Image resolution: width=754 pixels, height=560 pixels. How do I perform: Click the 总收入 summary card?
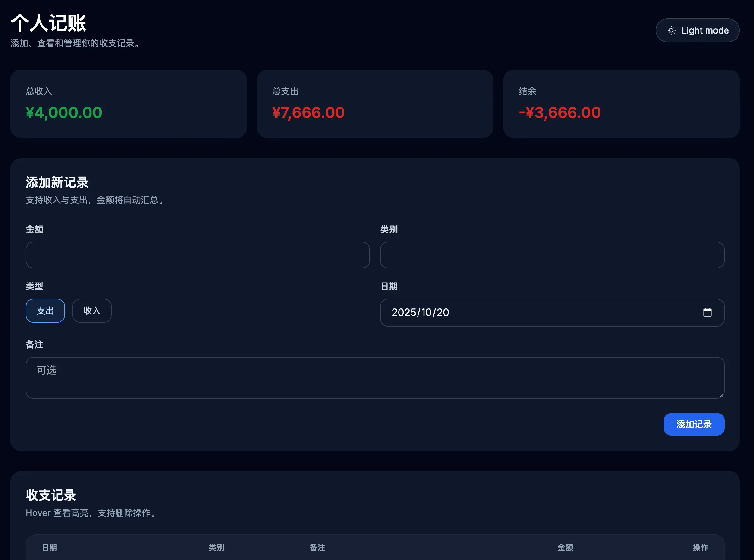(x=129, y=104)
